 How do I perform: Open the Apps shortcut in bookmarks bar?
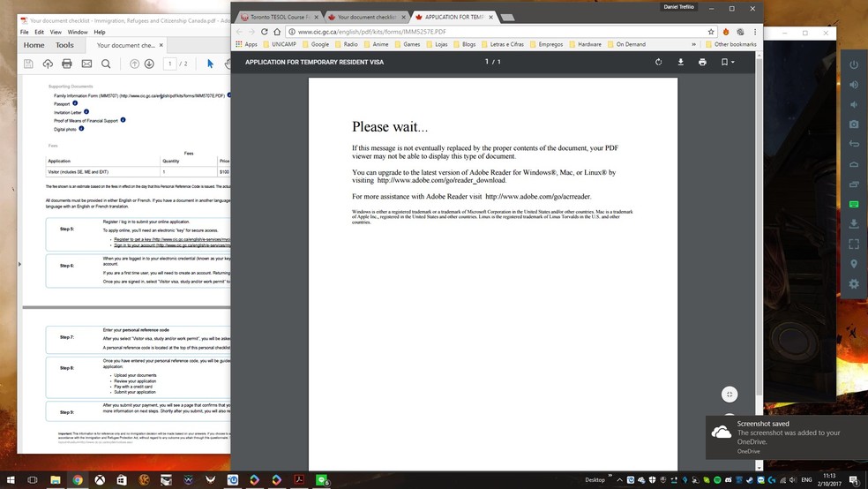point(246,44)
